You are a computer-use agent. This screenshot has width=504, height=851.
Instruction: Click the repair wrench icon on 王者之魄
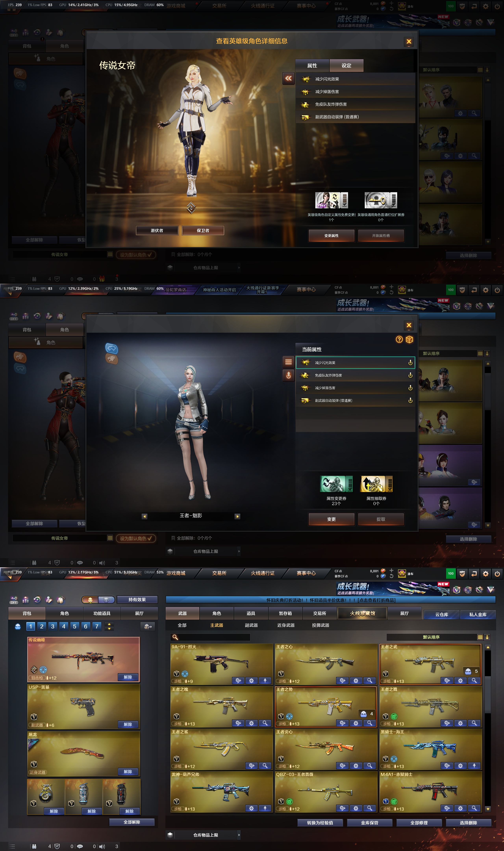(238, 723)
